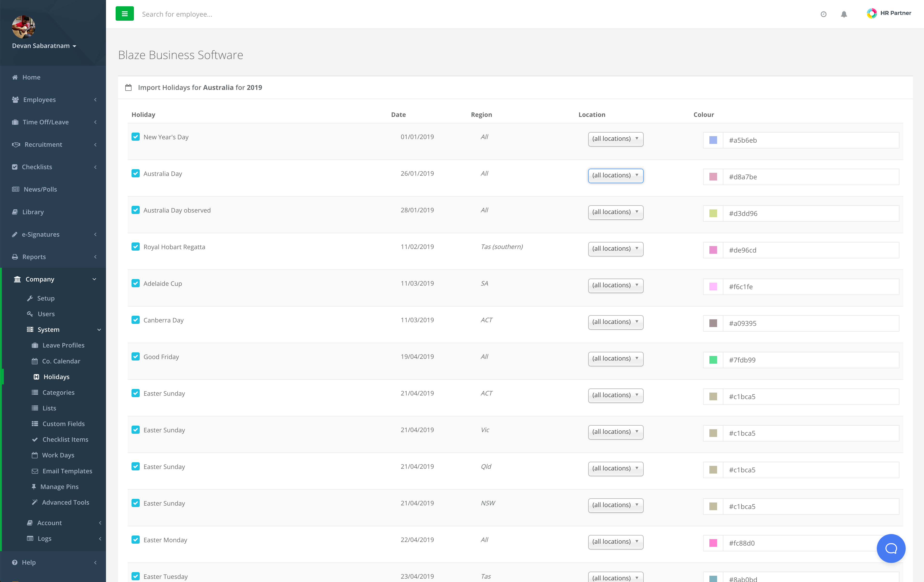Screen dimensions: 924x582
Task: Click the Setup wrench icon
Action: click(x=30, y=298)
